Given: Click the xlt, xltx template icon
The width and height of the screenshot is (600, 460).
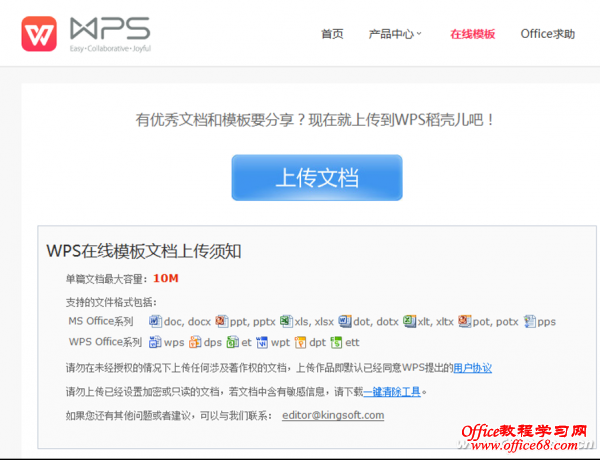Looking at the screenshot, I should (409, 321).
